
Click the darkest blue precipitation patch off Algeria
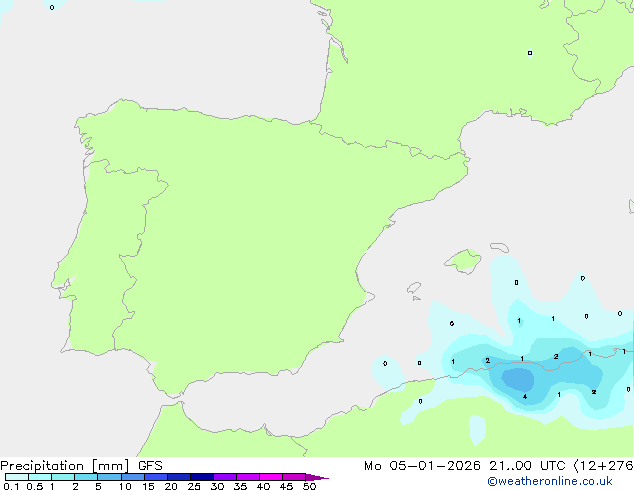[x=518, y=379]
